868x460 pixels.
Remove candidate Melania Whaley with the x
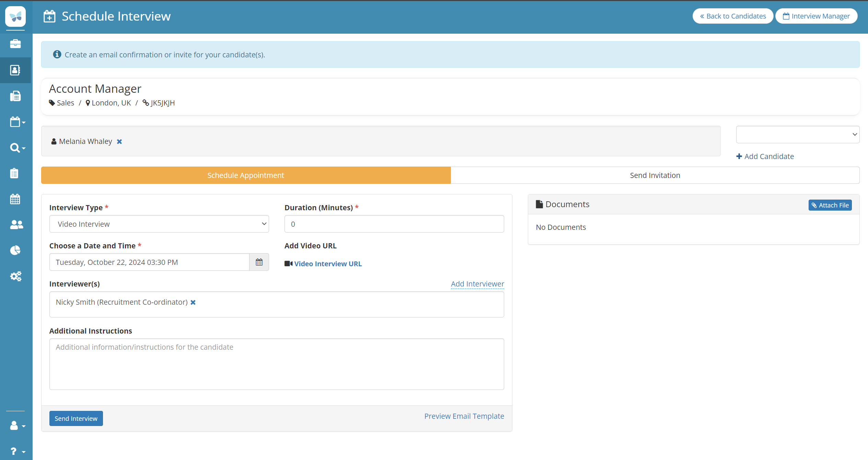click(x=119, y=142)
